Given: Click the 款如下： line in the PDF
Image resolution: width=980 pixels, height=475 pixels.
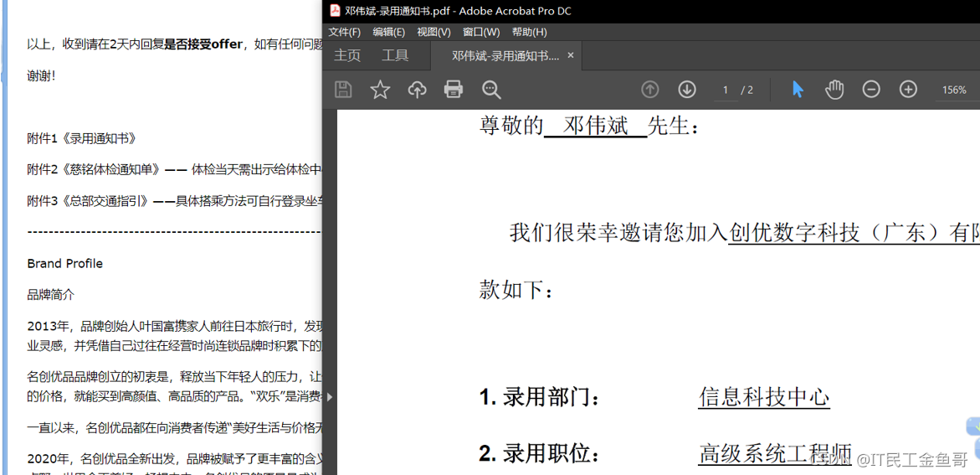Looking at the screenshot, I should [x=516, y=291].
